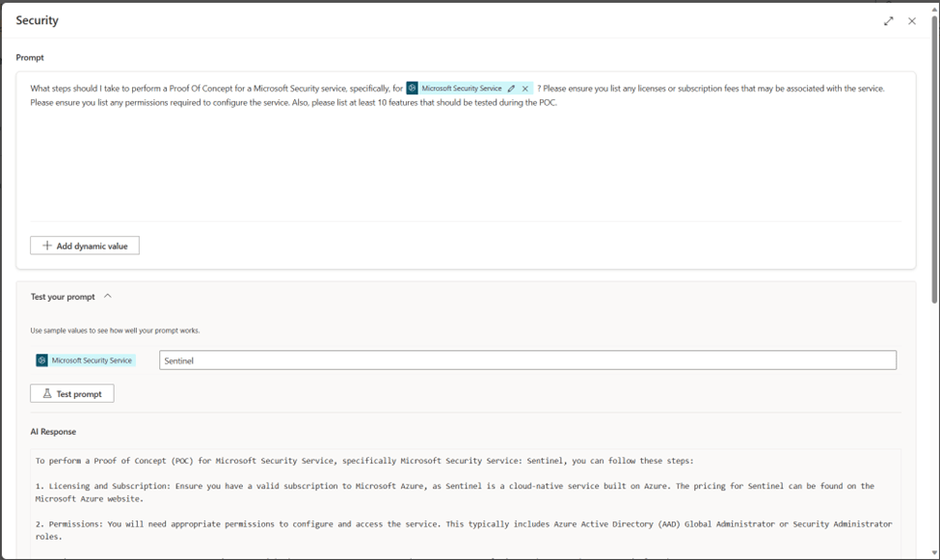Close the Security prompt panel
940x560 pixels.
(x=912, y=21)
